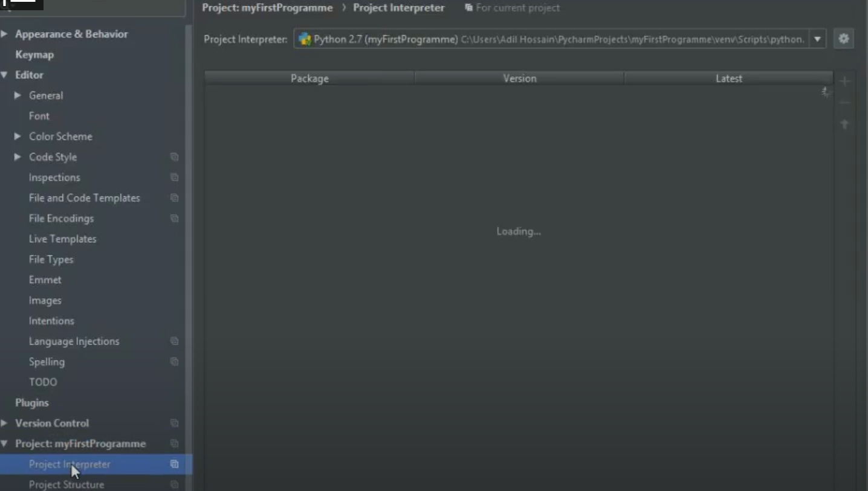This screenshot has height=491, width=868.
Task: Expand the Code Style subsection arrow
Action: (x=18, y=157)
